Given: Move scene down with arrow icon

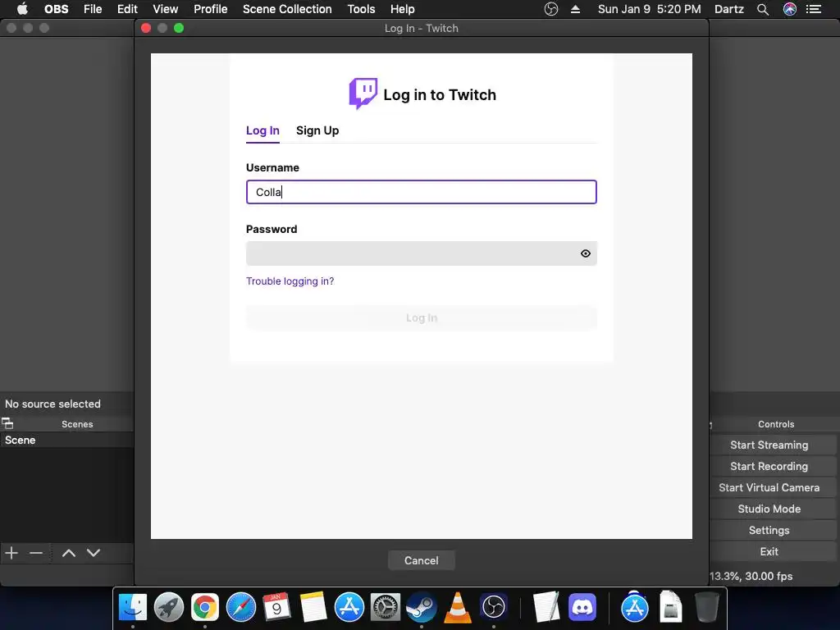Looking at the screenshot, I should tap(94, 553).
